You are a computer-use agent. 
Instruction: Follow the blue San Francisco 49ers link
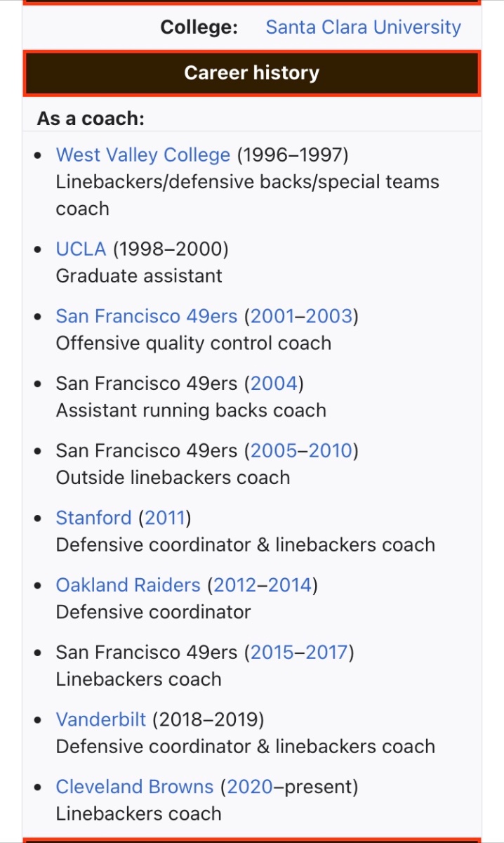pyautogui.click(x=147, y=316)
